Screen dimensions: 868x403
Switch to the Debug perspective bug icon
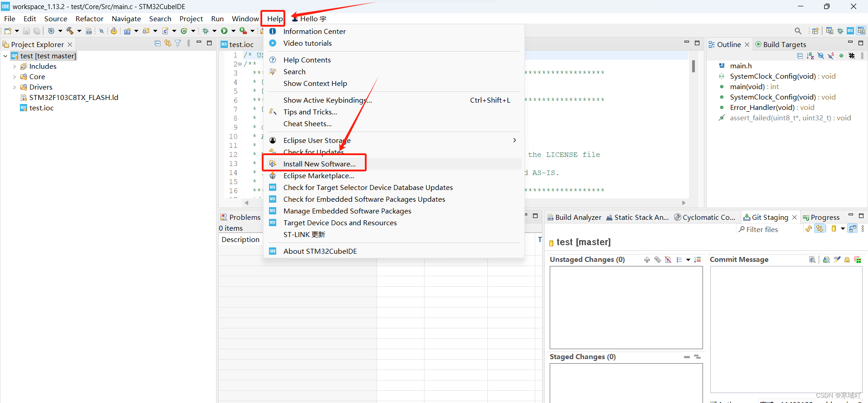[x=840, y=31]
